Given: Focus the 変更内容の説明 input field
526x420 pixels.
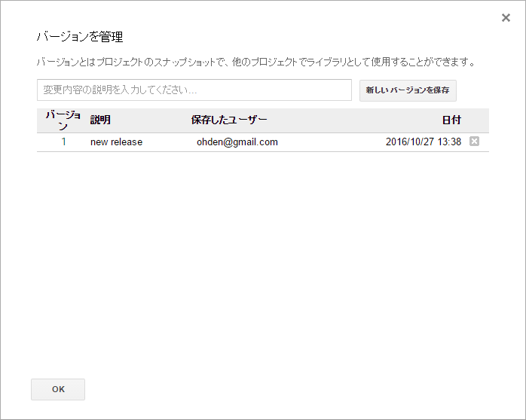Looking at the screenshot, I should (194, 90).
